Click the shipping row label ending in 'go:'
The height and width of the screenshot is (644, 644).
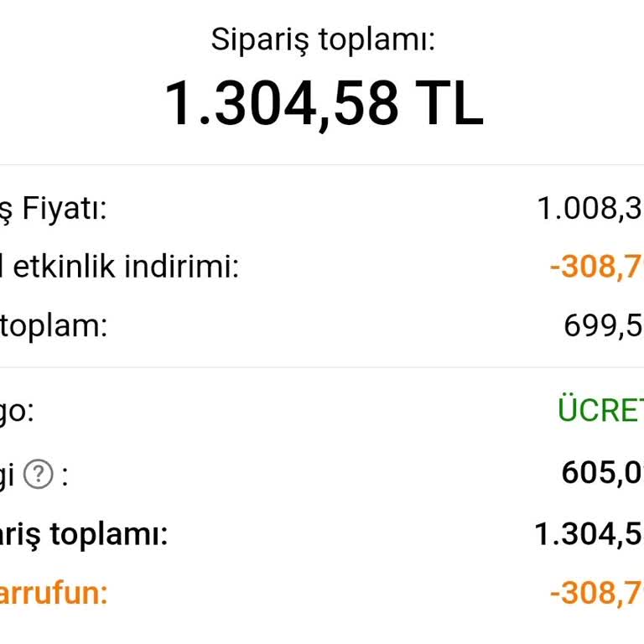(17, 412)
